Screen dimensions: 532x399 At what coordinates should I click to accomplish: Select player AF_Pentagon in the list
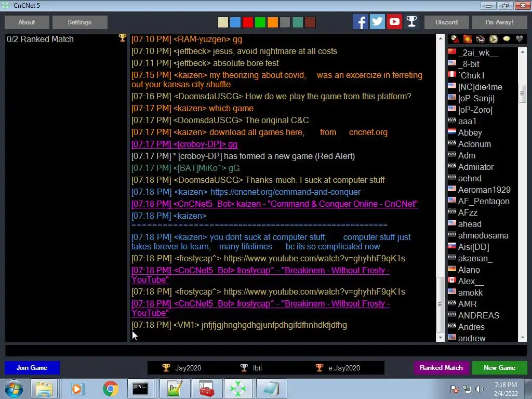tap(483, 201)
